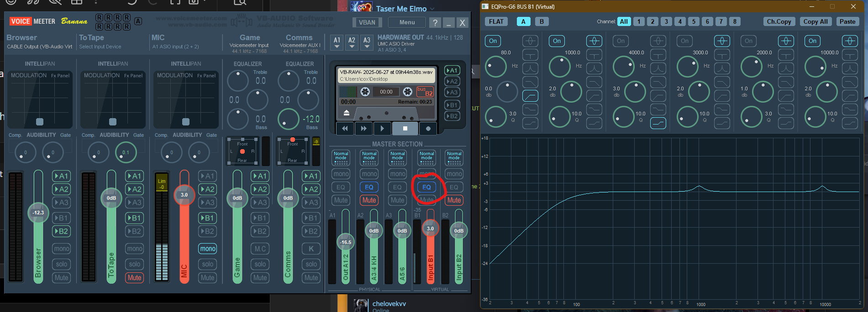Screen dimensions: 868x312
Task: Select band-pass filter icon for 80 Hz band
Action: [530, 68]
